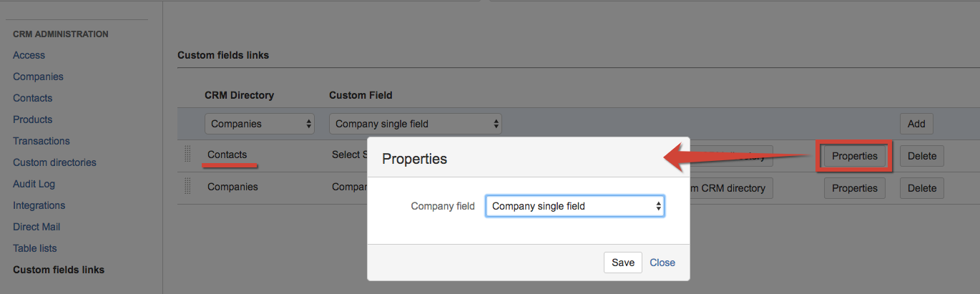This screenshot has width=980, height=294.
Task: Delete the Companies custom field link
Action: [921, 188]
